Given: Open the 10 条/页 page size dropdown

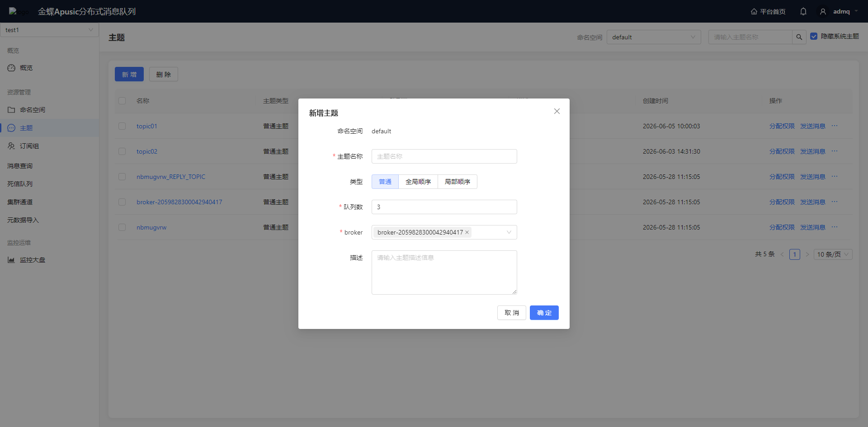Looking at the screenshot, I should point(833,254).
